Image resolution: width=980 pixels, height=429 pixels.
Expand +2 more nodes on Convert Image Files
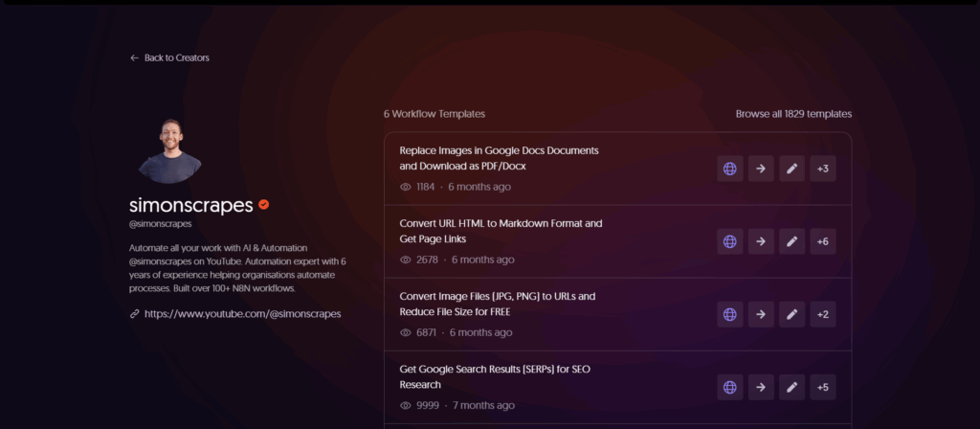822,314
